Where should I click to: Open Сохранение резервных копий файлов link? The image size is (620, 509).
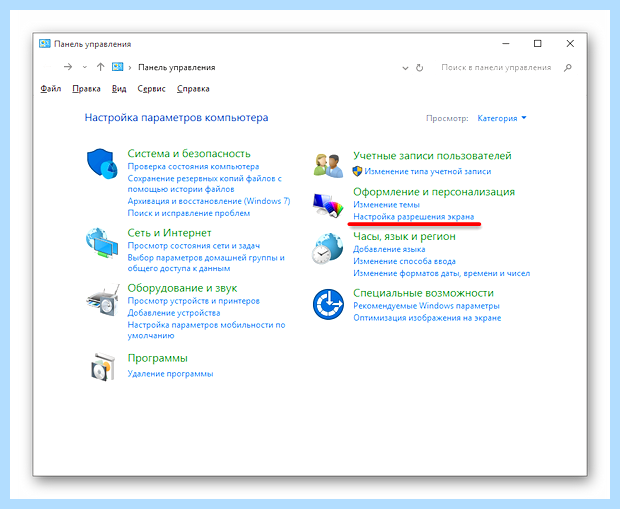204,184
